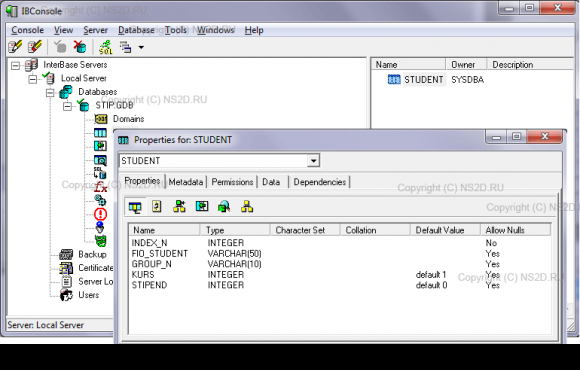
Task: Select the GROUP_N column row
Action: 340,264
